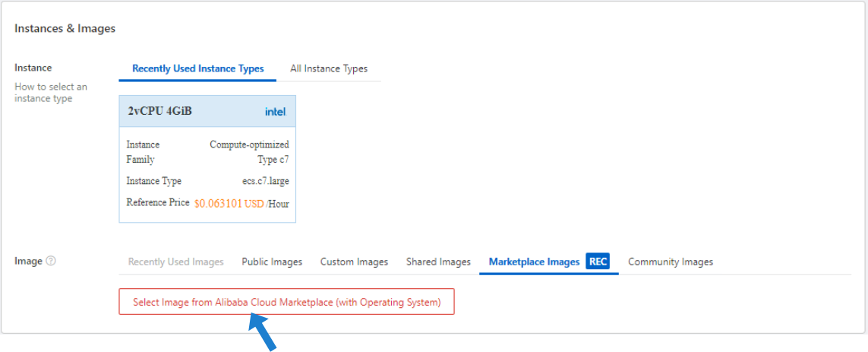Select the 2vCPU 4GiB instance card header
Screen dimensions: 868x352
[207, 111]
